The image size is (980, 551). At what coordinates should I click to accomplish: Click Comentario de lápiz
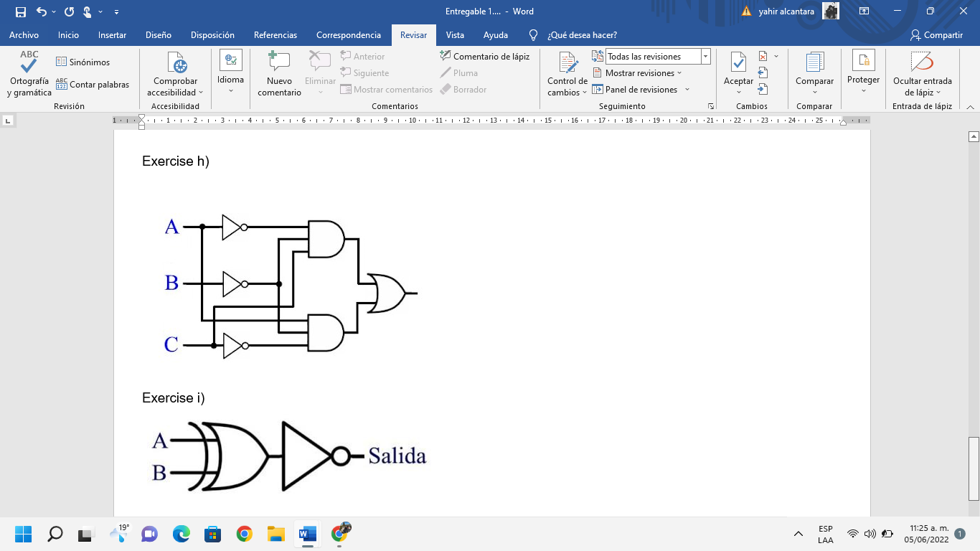pyautogui.click(x=485, y=56)
